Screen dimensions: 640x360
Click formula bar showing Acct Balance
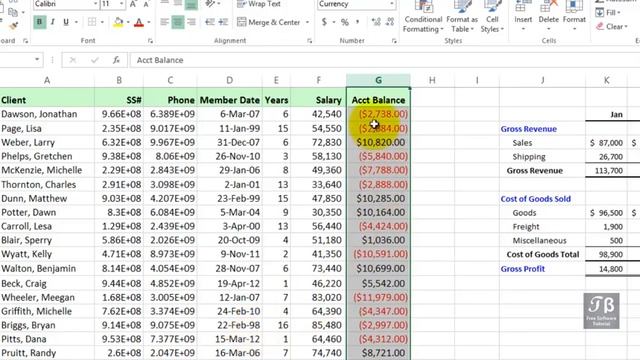[x=385, y=60]
